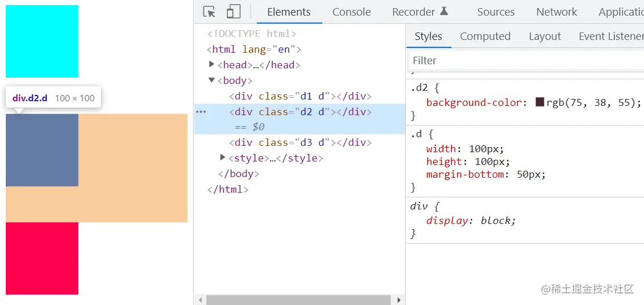The width and height of the screenshot is (644, 305).
Task: Collapse the body element node
Action: click(x=212, y=80)
